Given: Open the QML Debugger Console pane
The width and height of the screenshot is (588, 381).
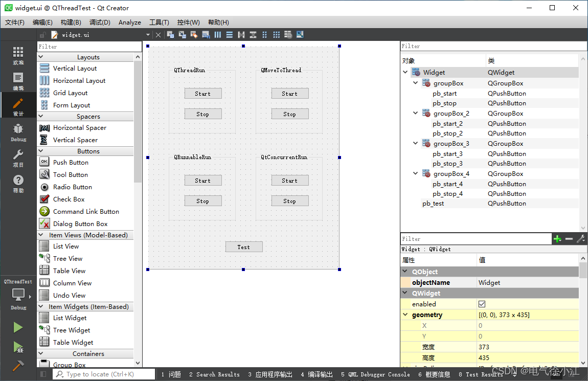Looking at the screenshot, I should pyautogui.click(x=375, y=374).
